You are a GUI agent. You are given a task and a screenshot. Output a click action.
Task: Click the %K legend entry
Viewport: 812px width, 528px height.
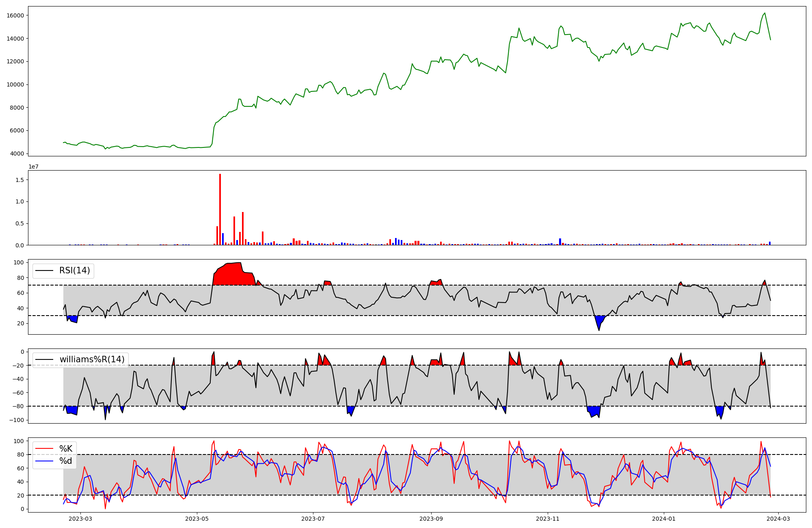pos(66,448)
